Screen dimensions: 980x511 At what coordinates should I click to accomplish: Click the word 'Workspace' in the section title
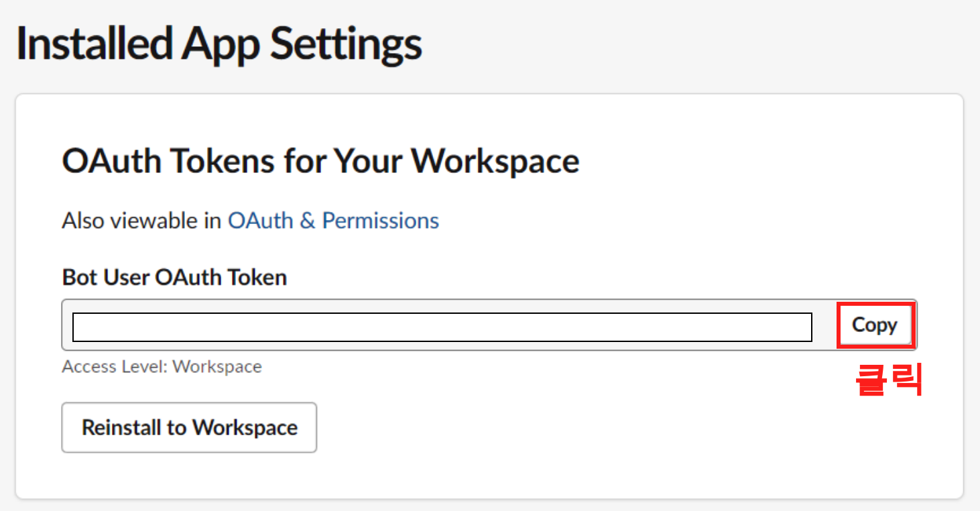(x=495, y=162)
